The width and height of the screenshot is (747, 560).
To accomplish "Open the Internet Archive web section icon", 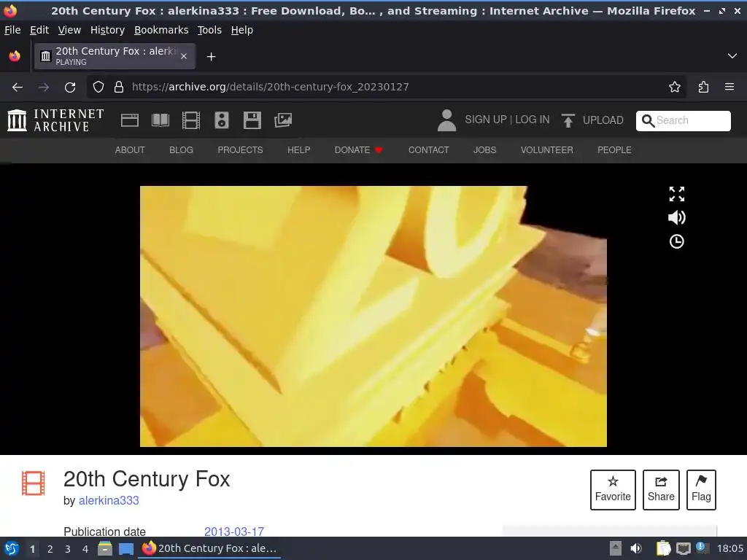I will (x=130, y=120).
